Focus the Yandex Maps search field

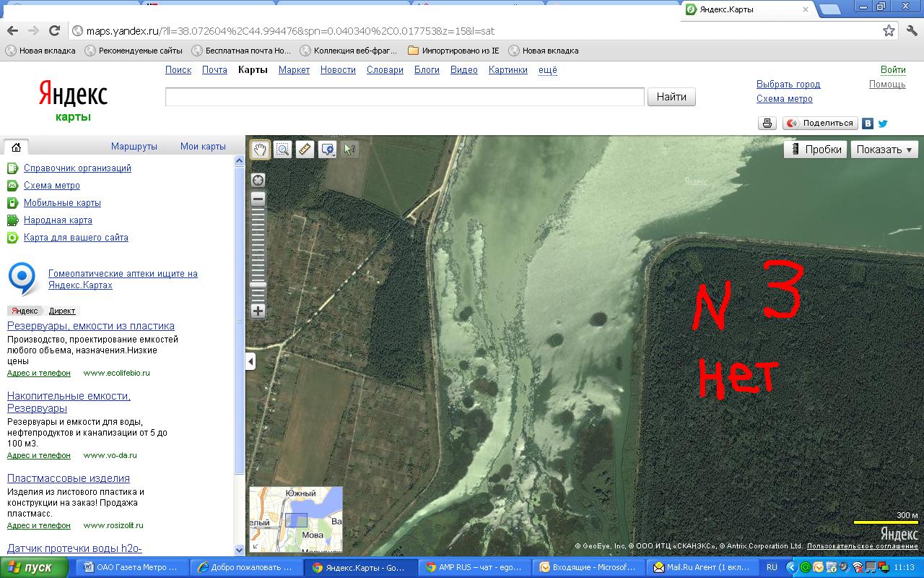coord(404,97)
